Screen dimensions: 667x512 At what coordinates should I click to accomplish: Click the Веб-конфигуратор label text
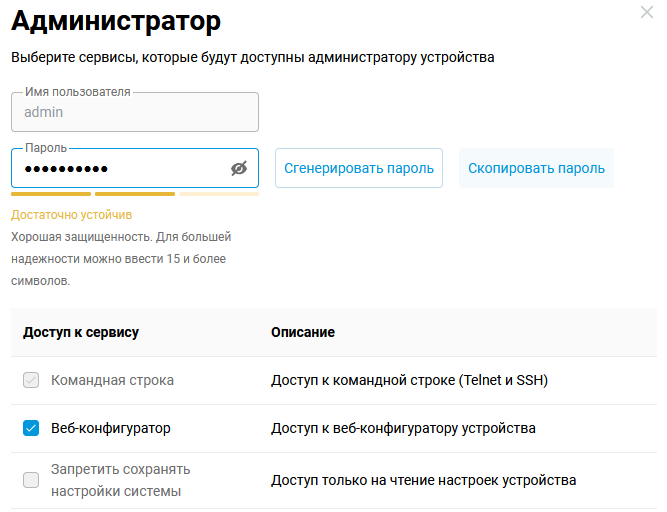[111, 429]
